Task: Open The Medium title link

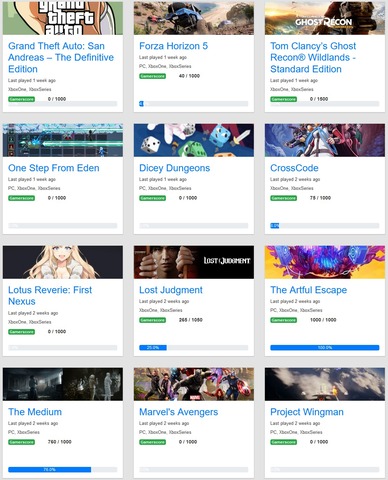Action: (x=35, y=412)
